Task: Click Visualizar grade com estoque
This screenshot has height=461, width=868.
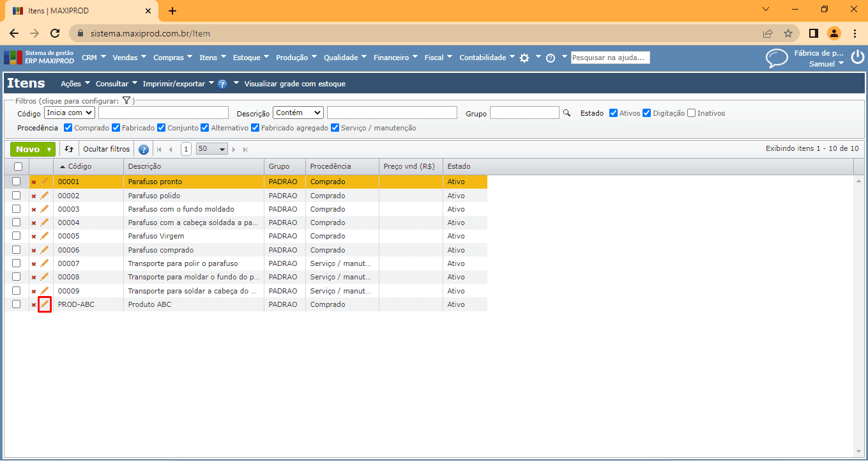Action: click(x=294, y=84)
